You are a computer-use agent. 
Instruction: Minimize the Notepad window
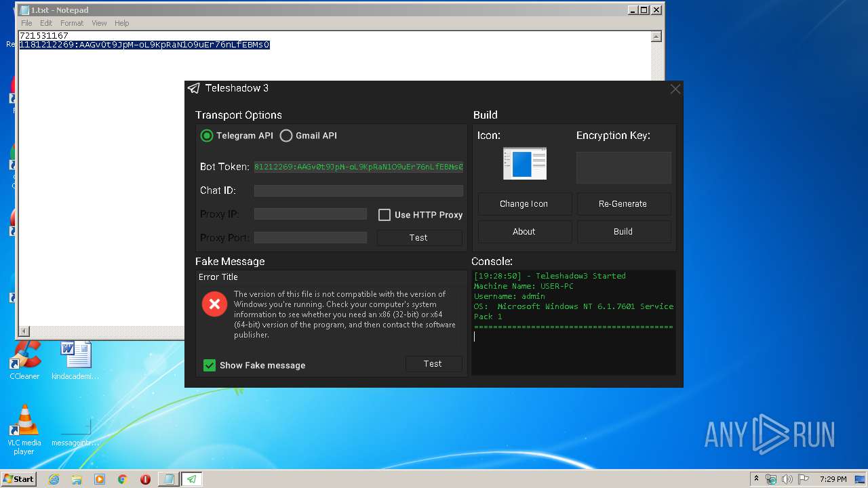633,9
